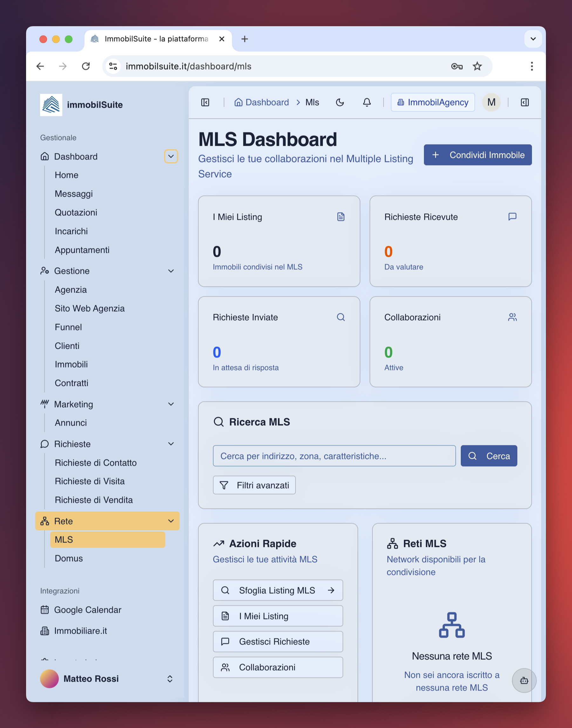Reload the page
This screenshot has width=572, height=728.
(x=86, y=66)
